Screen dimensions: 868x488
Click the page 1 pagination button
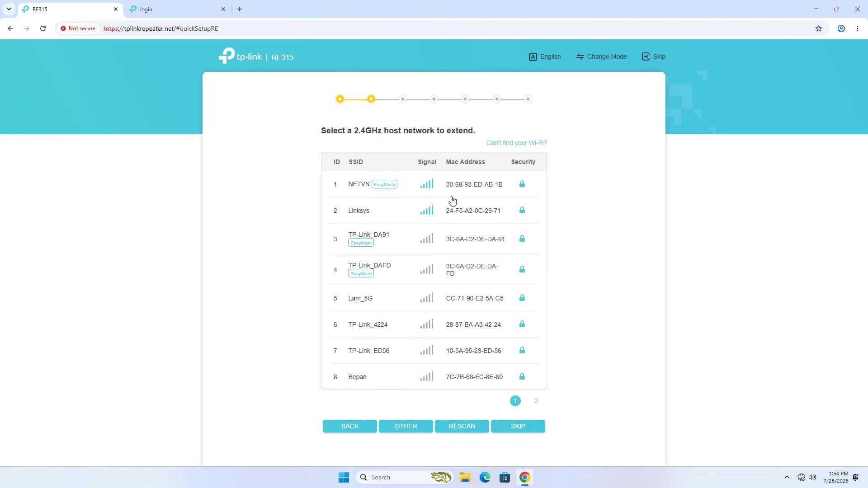tap(515, 401)
